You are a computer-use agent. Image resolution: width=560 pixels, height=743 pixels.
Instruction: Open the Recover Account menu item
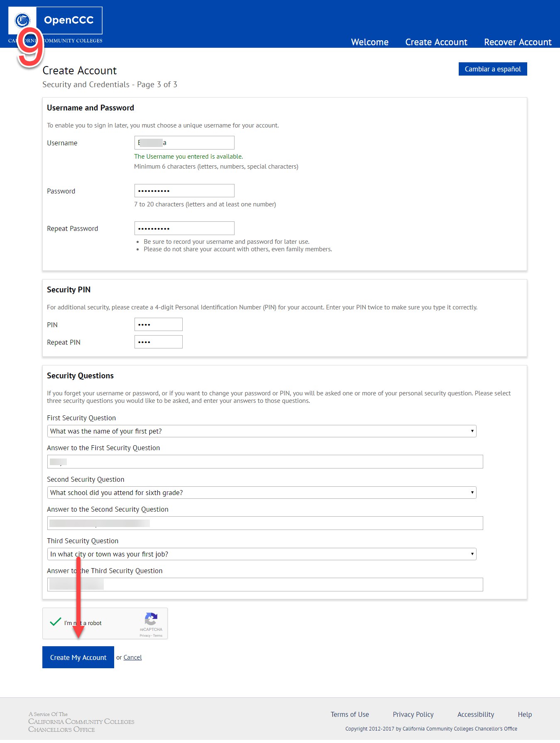click(517, 42)
